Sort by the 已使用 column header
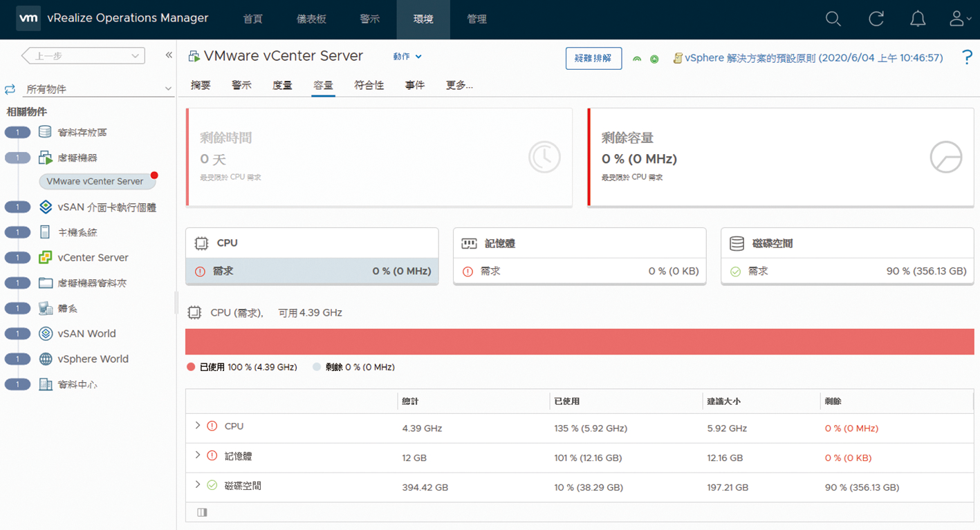This screenshot has height=530, width=980. coord(566,401)
